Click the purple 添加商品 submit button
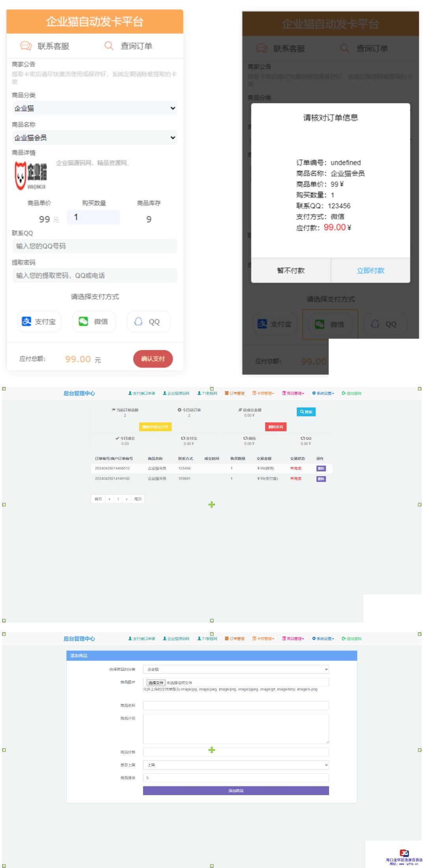 click(236, 791)
